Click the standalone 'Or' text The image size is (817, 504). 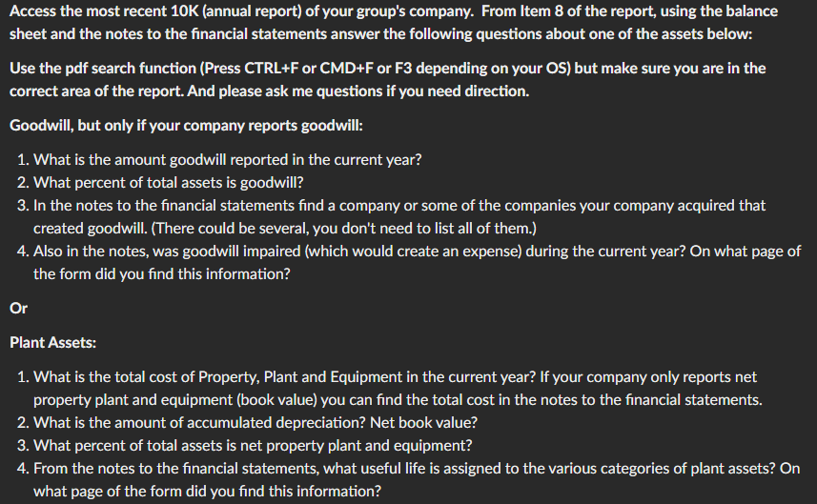tap(18, 309)
